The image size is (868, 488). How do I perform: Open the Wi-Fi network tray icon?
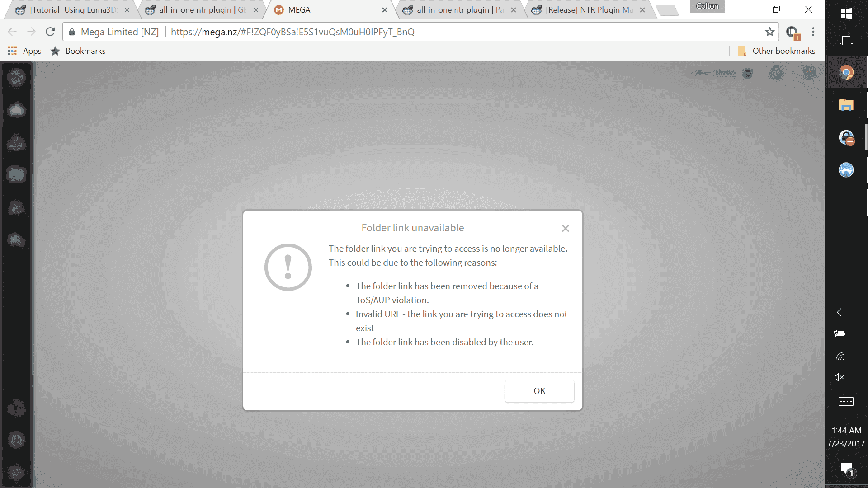tap(840, 357)
